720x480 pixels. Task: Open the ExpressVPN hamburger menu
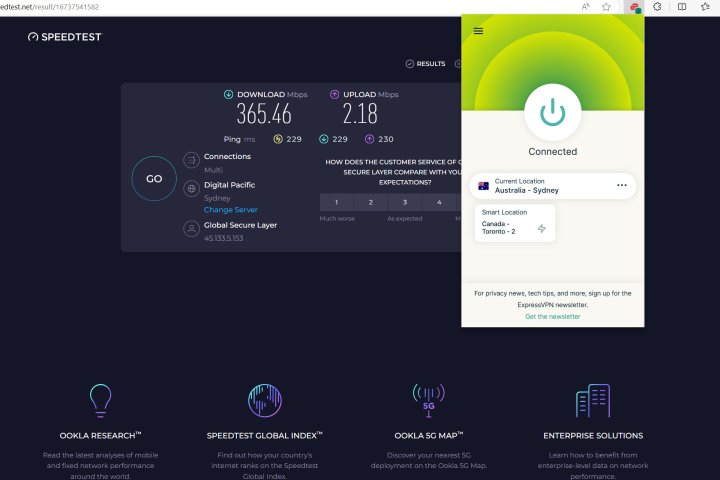click(x=478, y=31)
